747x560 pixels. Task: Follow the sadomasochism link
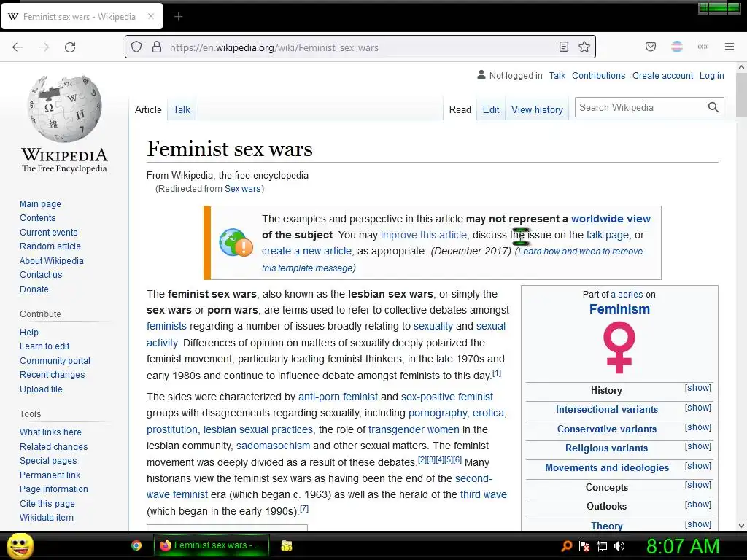pos(273,446)
